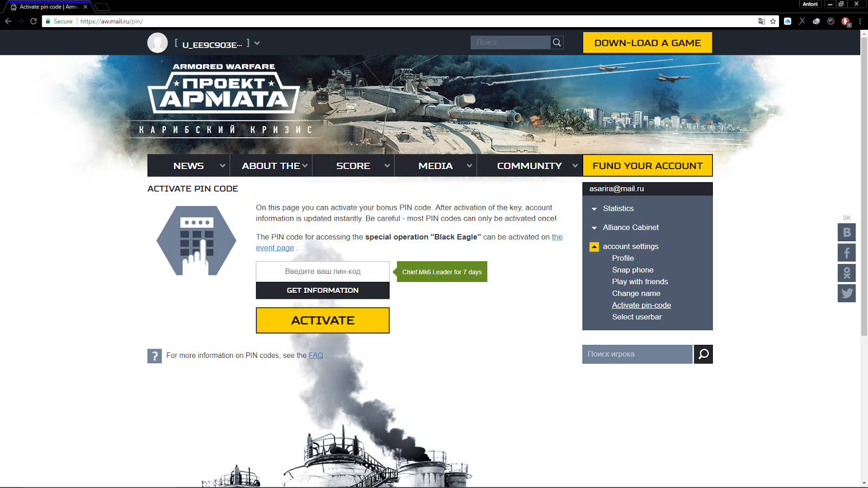Share the page on Odnoklassniki

point(847,273)
